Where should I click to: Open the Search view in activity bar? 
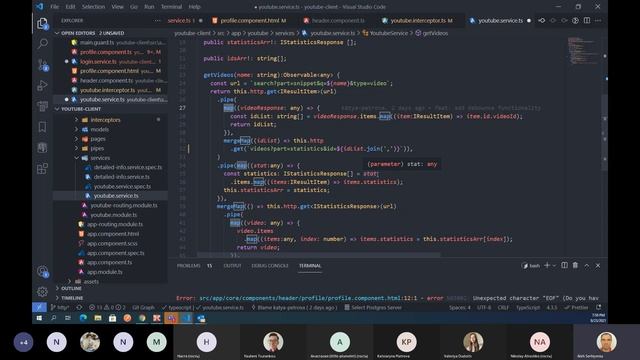[x=42, y=43]
